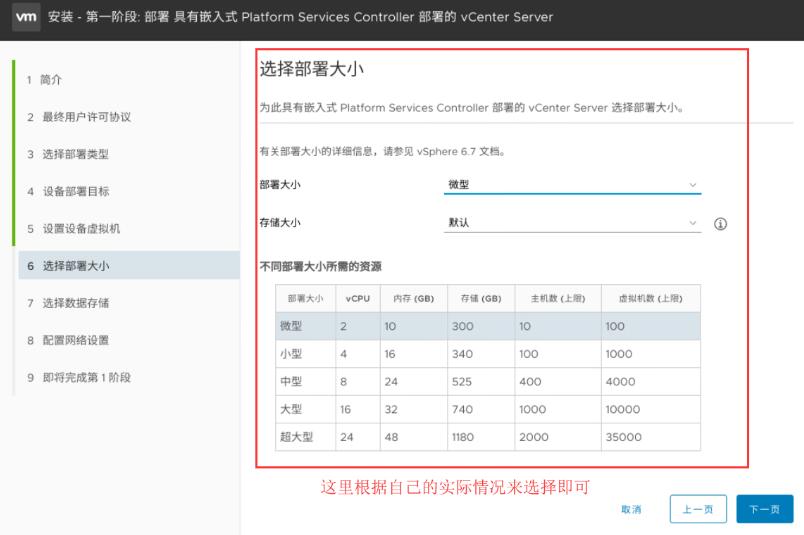The image size is (804, 535).
Task: Click storage value 340 in 小型 row
Action: tap(462, 354)
